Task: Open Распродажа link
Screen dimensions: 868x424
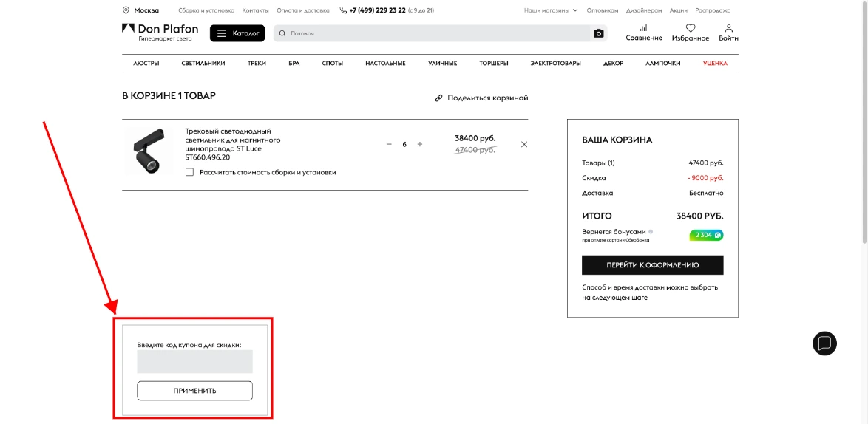Action: click(713, 10)
